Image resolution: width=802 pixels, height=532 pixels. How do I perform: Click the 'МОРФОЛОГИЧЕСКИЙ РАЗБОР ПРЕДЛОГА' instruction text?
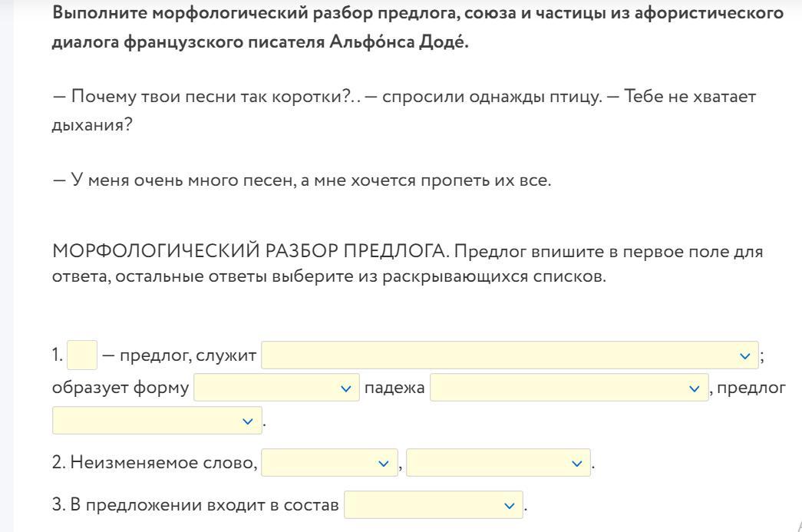coord(407,264)
